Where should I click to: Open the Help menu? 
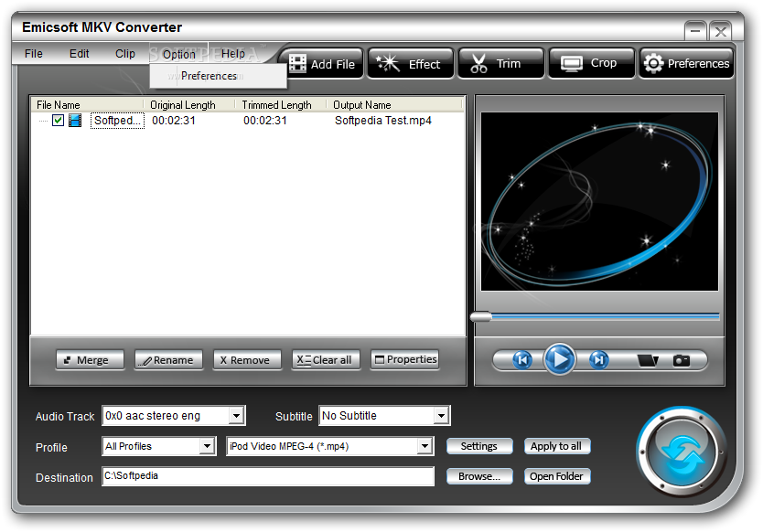click(233, 54)
